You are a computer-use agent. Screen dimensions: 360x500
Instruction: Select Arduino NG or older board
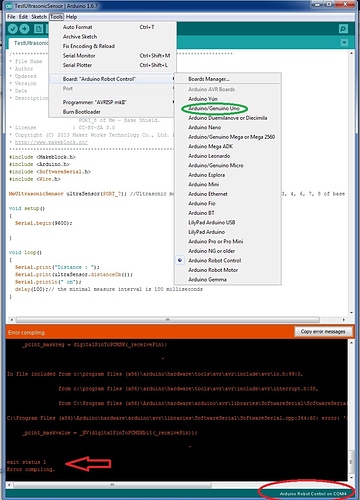click(228, 251)
